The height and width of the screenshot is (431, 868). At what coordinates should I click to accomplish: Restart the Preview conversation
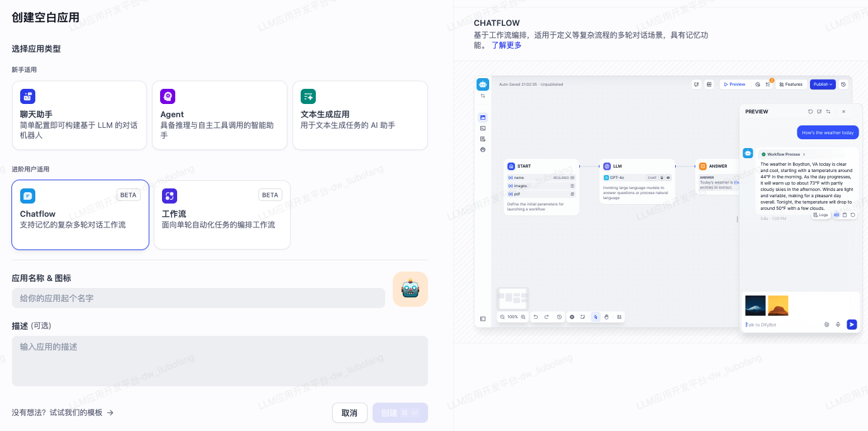point(811,112)
